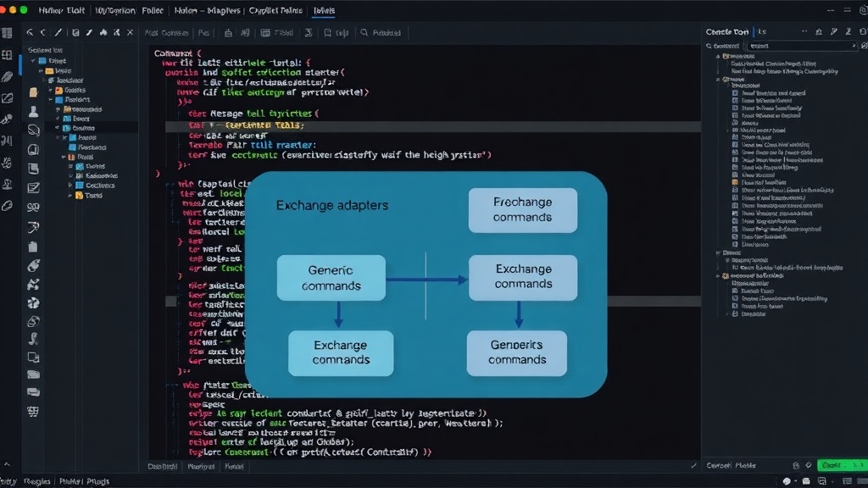Click the lock icon in the editor toolbar
Image resolution: width=868 pixels, height=488 pixels.
pos(228,33)
